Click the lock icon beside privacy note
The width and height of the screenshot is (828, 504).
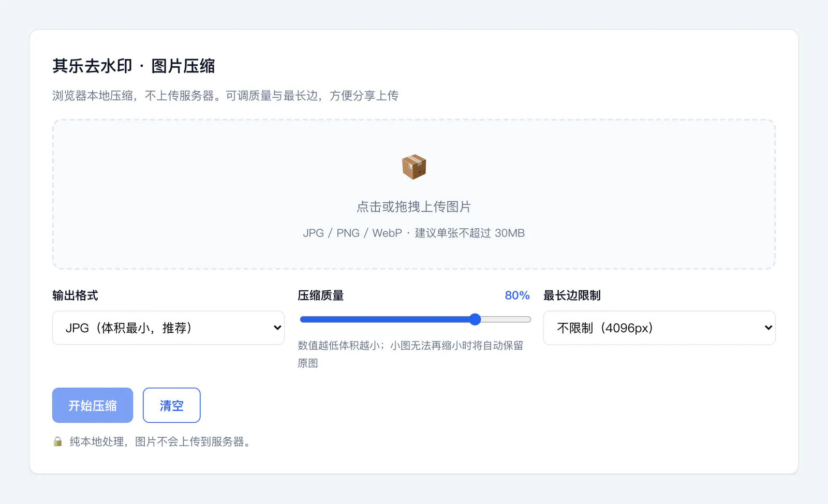(57, 441)
